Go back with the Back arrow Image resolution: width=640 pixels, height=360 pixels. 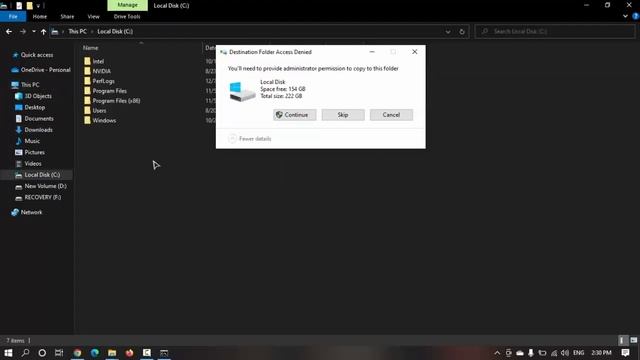(x=9, y=31)
